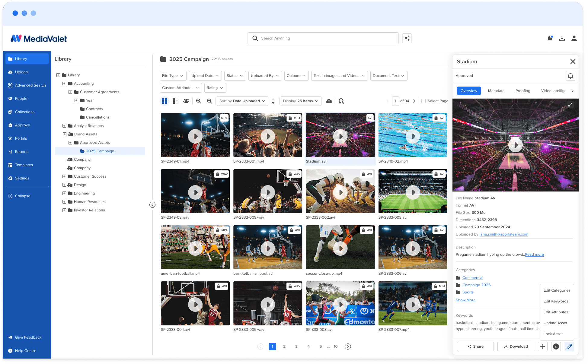Image resolution: width=588 pixels, height=364 pixels.
Task: Open the Display 25 Items dropdown
Action: 301,101
